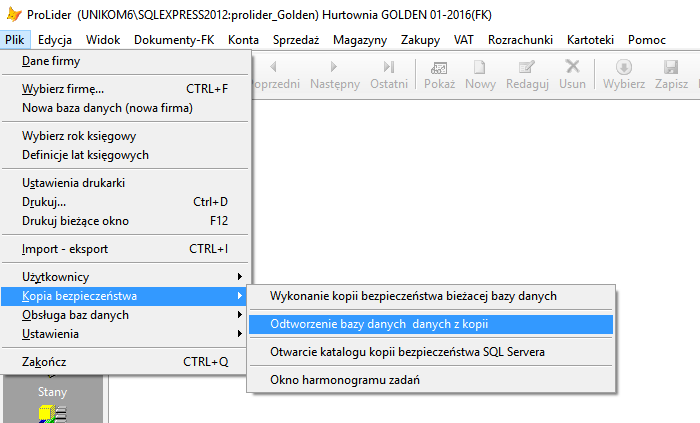The width and height of the screenshot is (700, 423).
Task: Open the Widok menu
Action: click(103, 40)
